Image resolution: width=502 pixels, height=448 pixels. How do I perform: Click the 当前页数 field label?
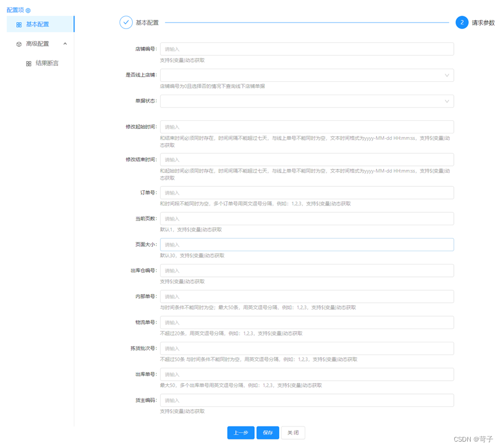146,219
